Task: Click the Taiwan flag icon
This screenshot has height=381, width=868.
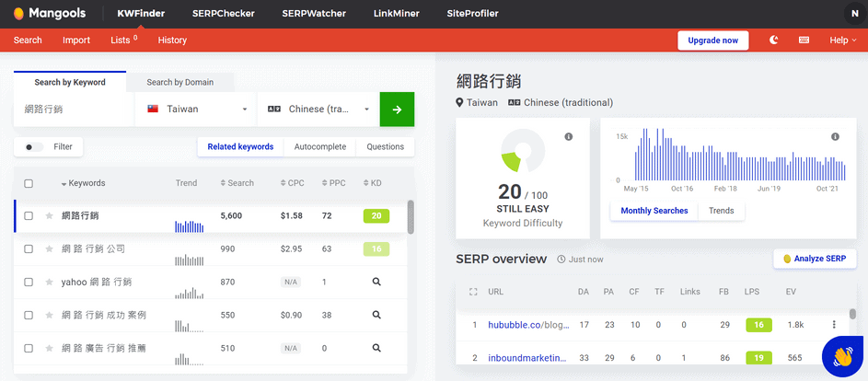Action: 153,110
